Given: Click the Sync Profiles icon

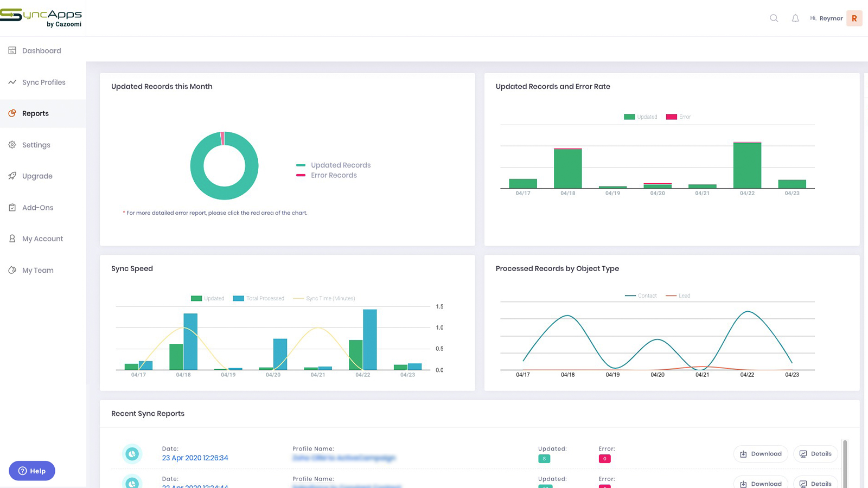Looking at the screenshot, I should tap(12, 82).
